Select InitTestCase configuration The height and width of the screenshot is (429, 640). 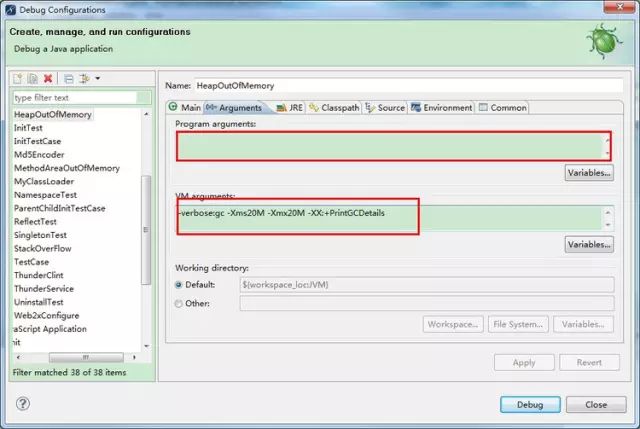tap(38, 141)
